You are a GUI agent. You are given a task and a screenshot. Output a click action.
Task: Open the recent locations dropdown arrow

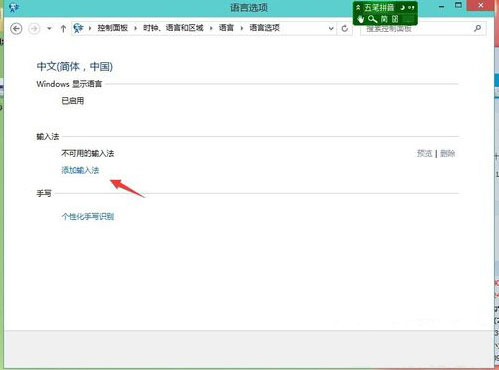(x=49, y=29)
